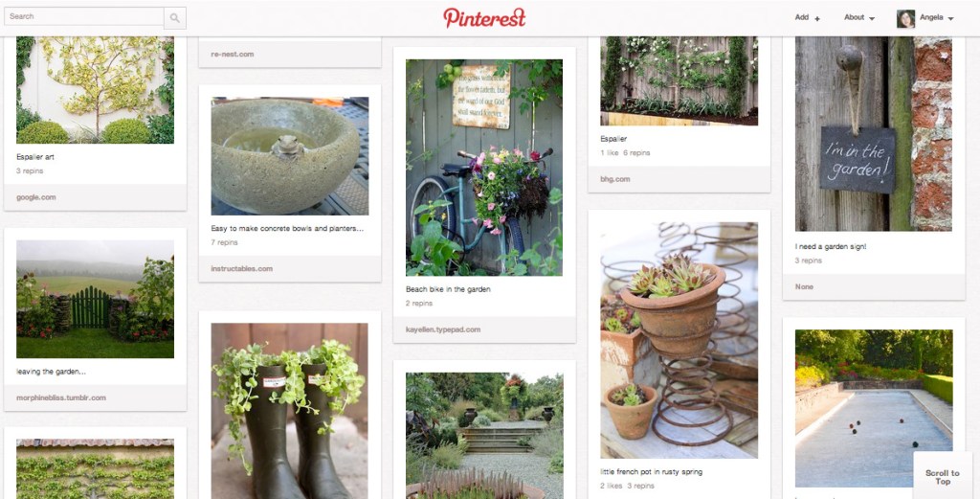View the french pot in rusty spring image

[x=679, y=340]
